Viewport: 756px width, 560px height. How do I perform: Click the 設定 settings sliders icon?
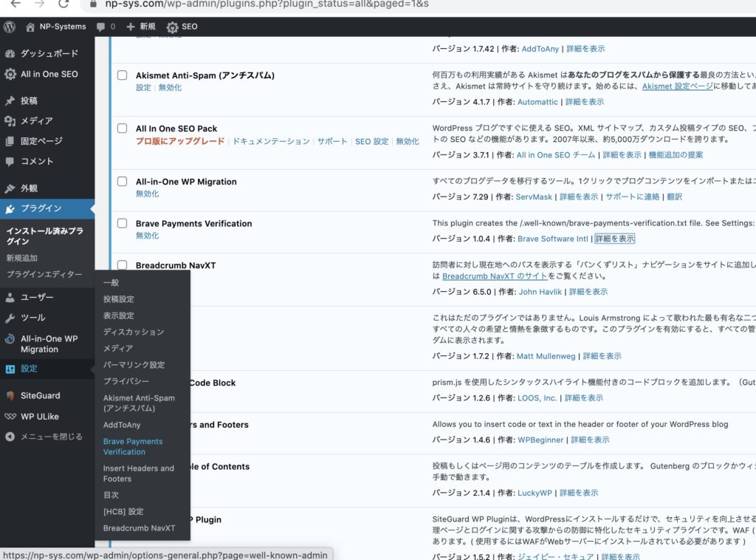coord(10,369)
